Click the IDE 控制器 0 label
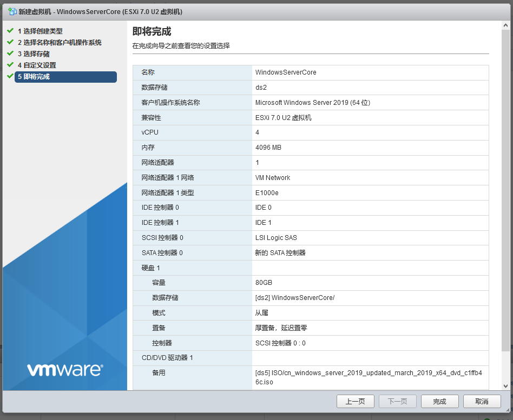Viewport: 513px width, 420px height. coord(160,208)
